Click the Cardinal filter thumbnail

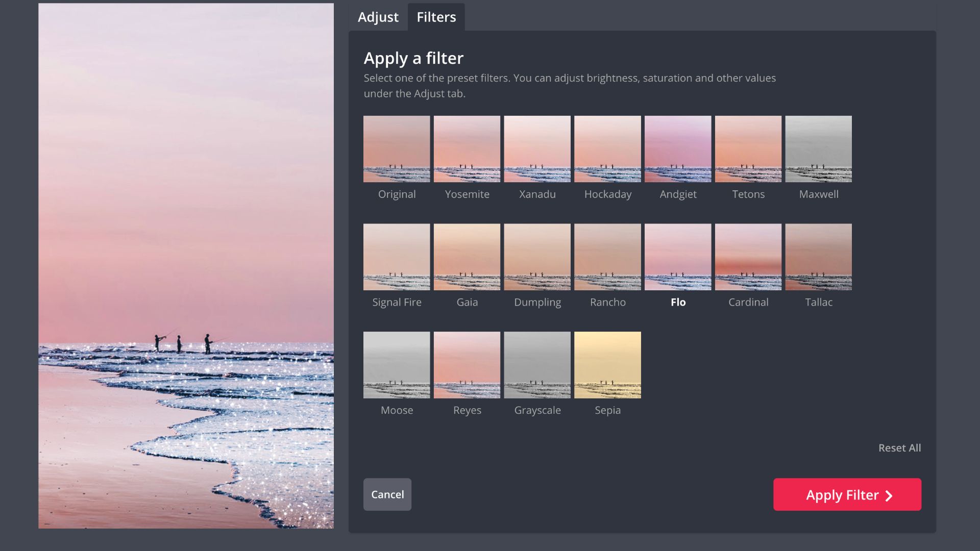748,257
